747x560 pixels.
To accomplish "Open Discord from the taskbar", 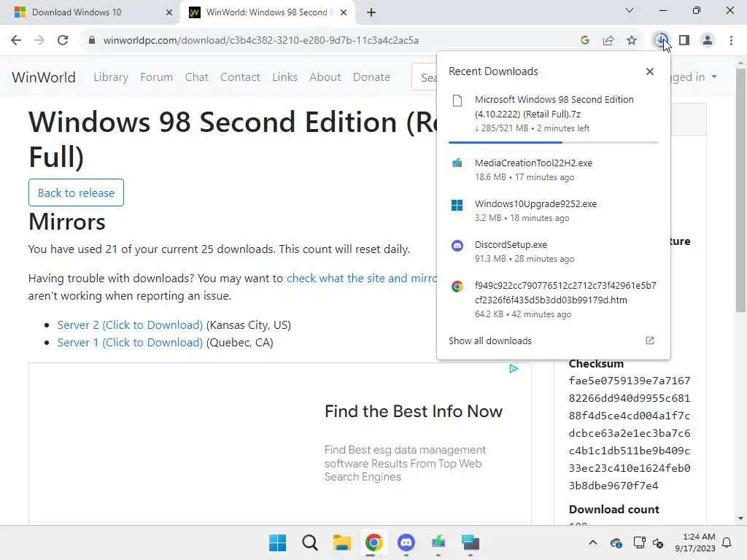I will (406, 542).
